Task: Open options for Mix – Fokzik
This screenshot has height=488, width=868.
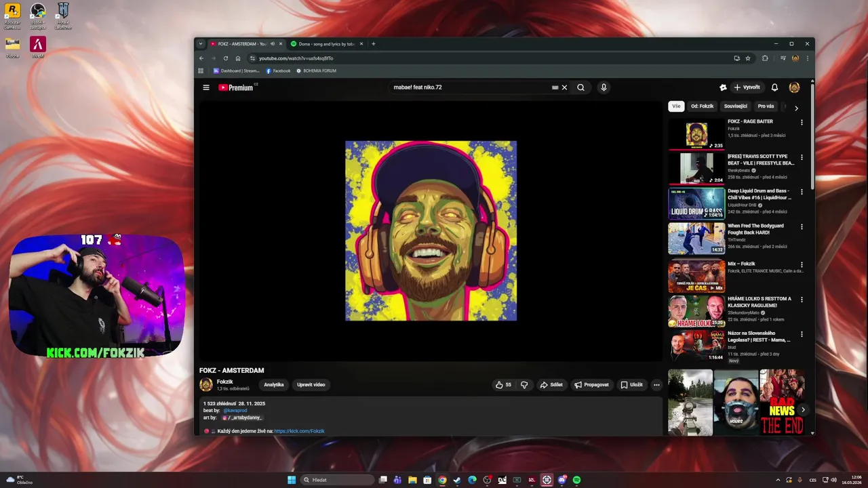Action: coord(802,265)
